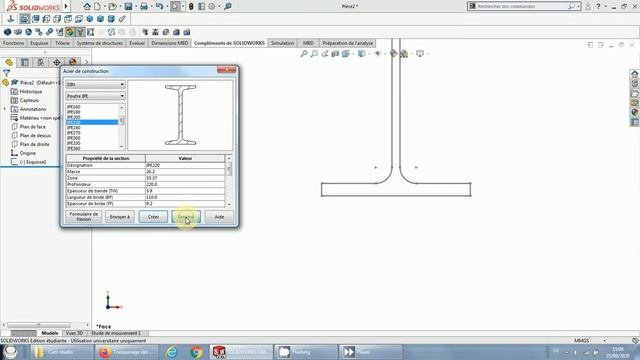Print the document with the printer icon
This screenshot has width=640, height=360.
coord(144,6)
